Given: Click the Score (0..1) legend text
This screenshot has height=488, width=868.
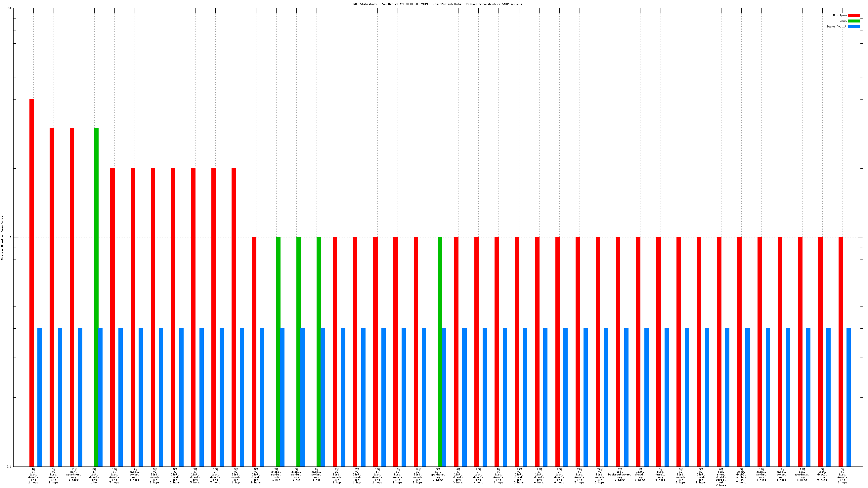Looking at the screenshot, I should click(x=836, y=26).
